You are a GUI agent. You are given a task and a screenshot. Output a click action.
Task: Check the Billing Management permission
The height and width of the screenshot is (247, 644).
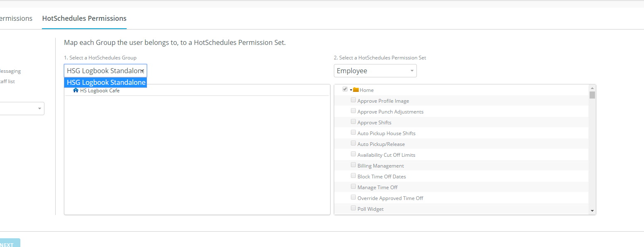(353, 165)
